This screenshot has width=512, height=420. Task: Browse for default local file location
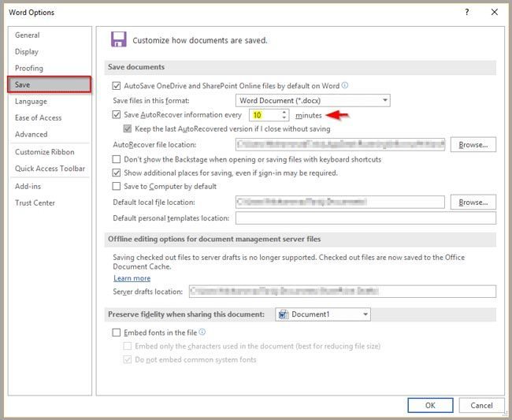pos(473,203)
